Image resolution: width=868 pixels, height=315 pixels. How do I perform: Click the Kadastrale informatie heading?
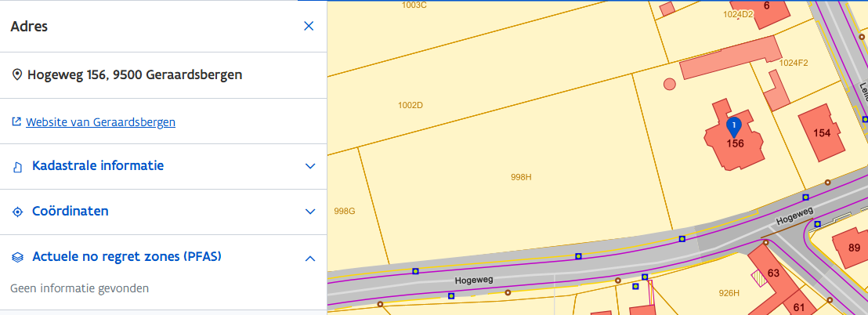tap(98, 165)
